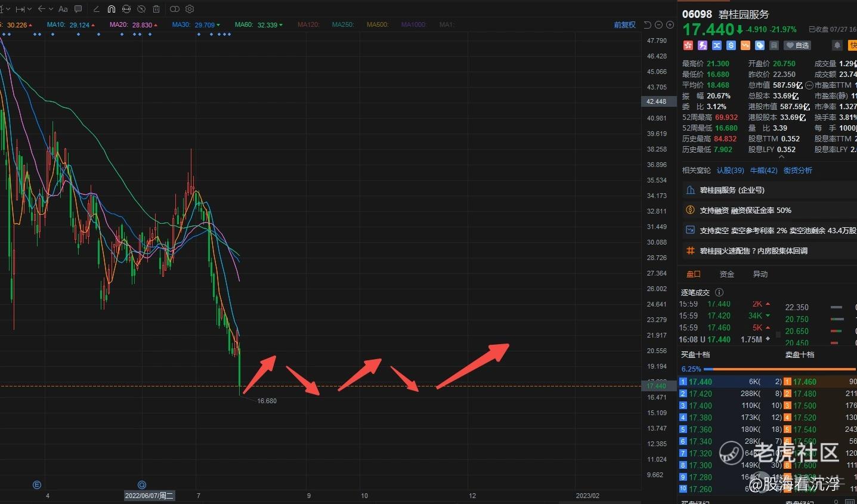Viewport: 857px width, 504px height.
Task: Select the bid level 1 row at 17.440
Action: 731,382
